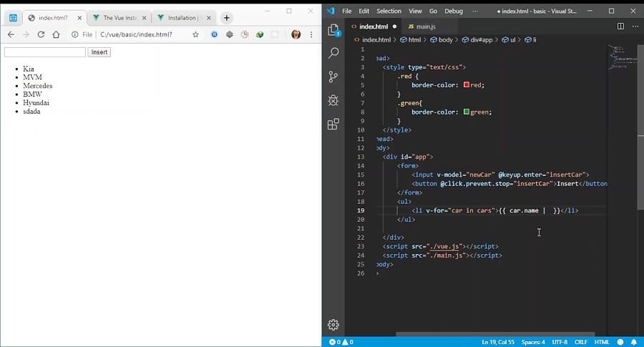
Task: Click the Mercedes list item
Action: pos(37,86)
